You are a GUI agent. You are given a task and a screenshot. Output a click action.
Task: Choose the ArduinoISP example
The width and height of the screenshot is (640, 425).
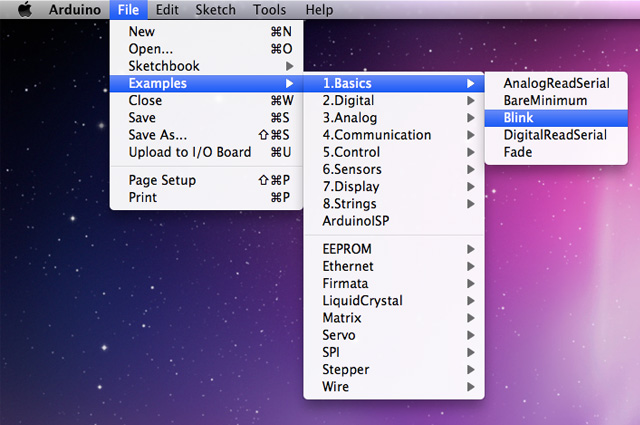(x=356, y=221)
